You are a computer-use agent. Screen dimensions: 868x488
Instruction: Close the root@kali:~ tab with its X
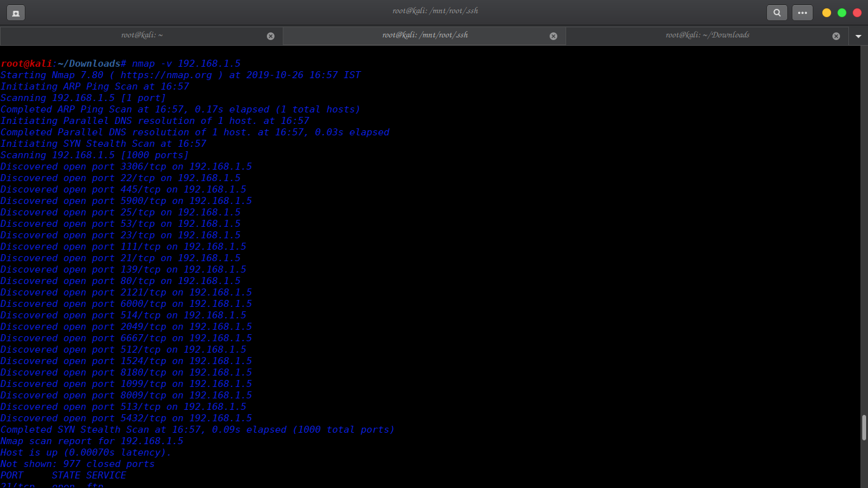(x=271, y=36)
